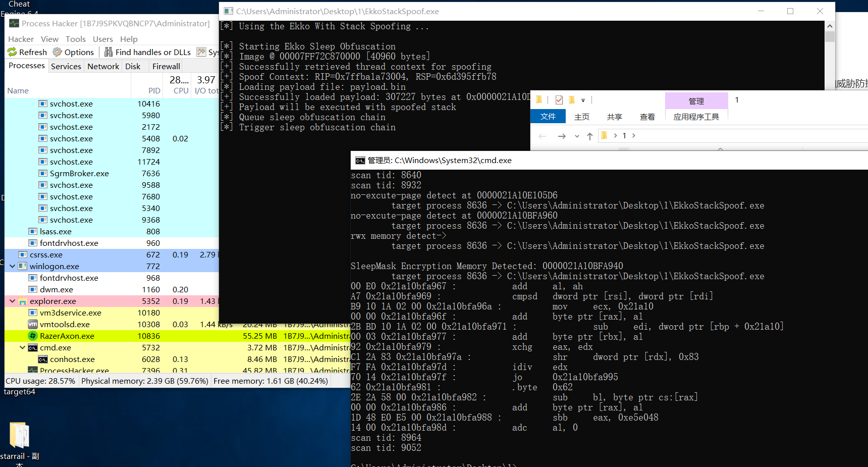Switch to the Services tab
The width and height of the screenshot is (868, 467).
click(66, 66)
